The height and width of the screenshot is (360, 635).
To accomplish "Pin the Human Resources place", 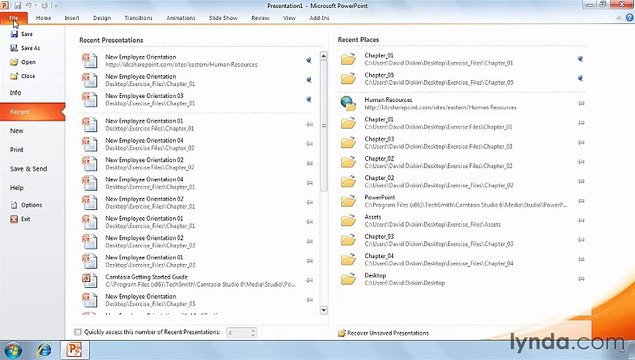I will (581, 103).
